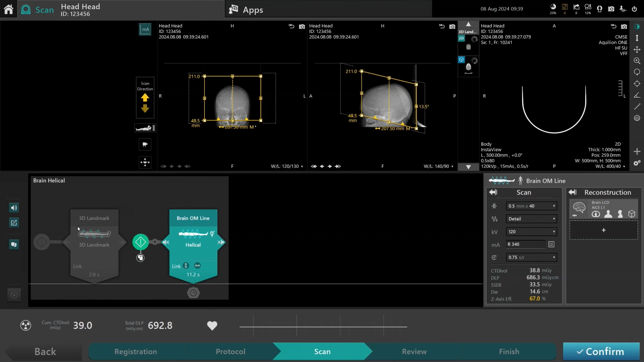The image size is (644, 362).
Task: Toggle the Link vertical range icon on Brain OM Line
Action: click(x=186, y=266)
